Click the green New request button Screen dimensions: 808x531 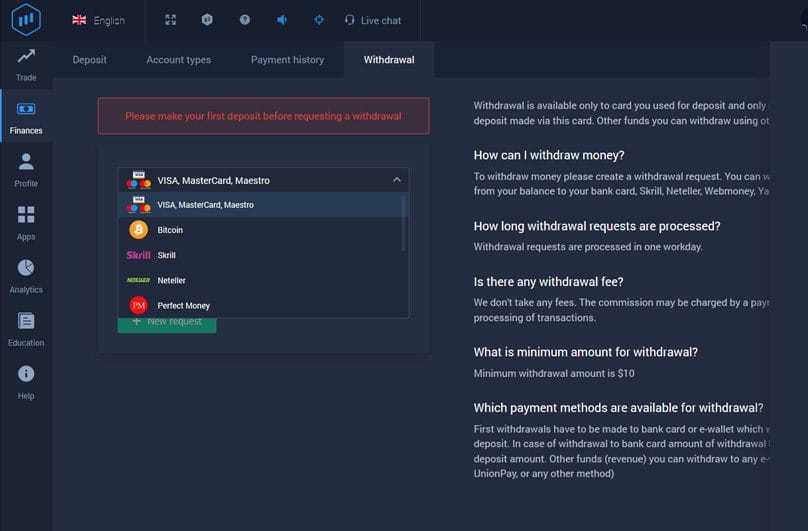167,324
